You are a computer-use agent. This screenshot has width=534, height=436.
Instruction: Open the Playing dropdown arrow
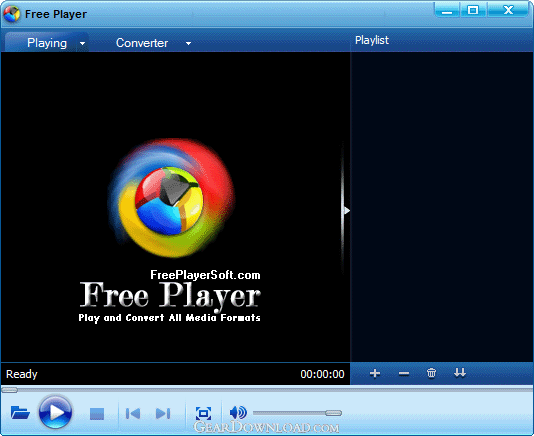(82, 44)
